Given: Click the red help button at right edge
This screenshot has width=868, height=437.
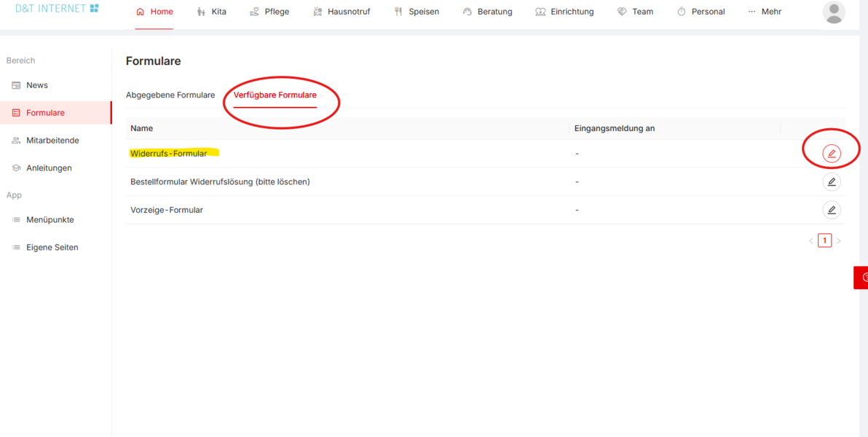Looking at the screenshot, I should (861, 277).
